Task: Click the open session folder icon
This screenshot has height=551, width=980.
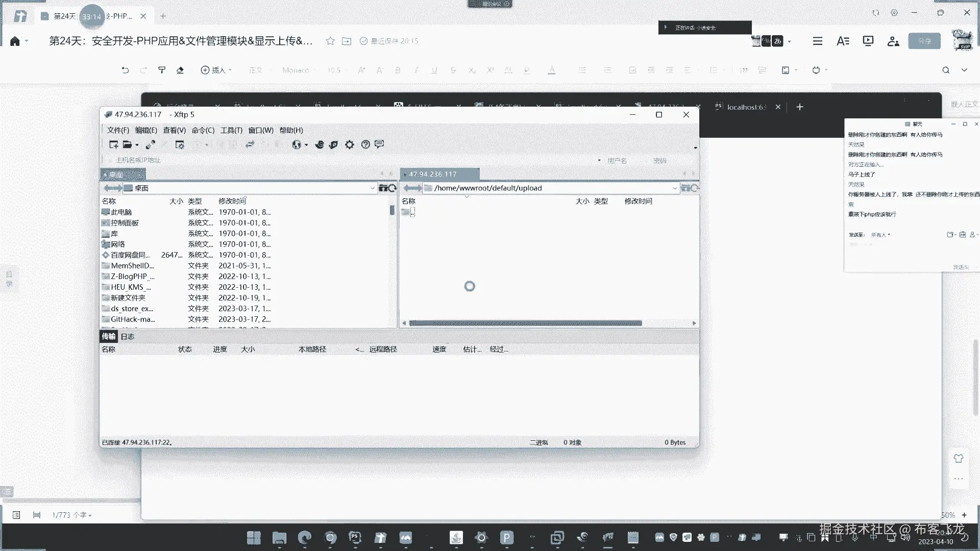Action: pyautogui.click(x=128, y=144)
